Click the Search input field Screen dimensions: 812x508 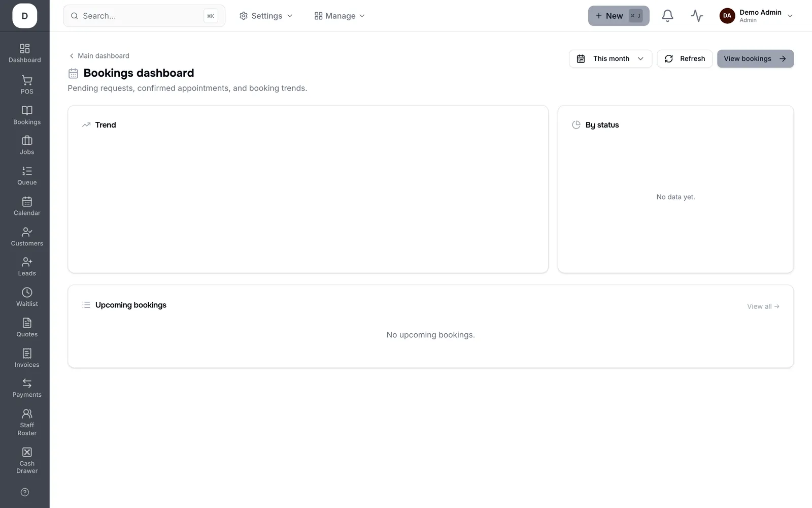[x=144, y=16]
